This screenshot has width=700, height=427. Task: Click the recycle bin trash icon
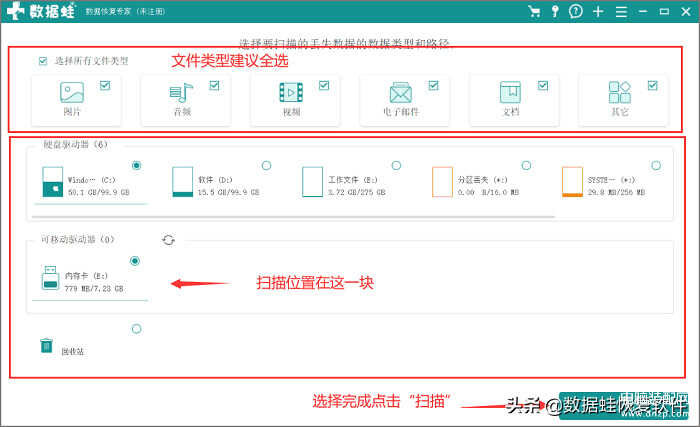(46, 346)
